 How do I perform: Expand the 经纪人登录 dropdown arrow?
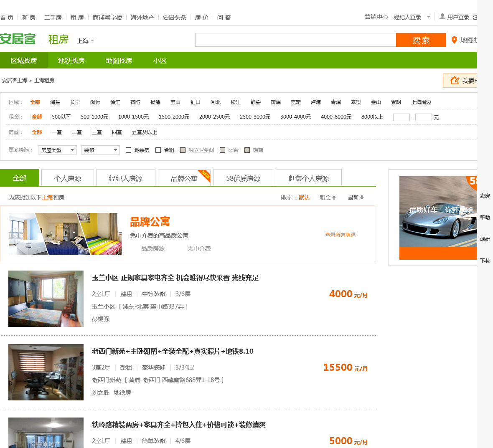pyautogui.click(x=428, y=17)
